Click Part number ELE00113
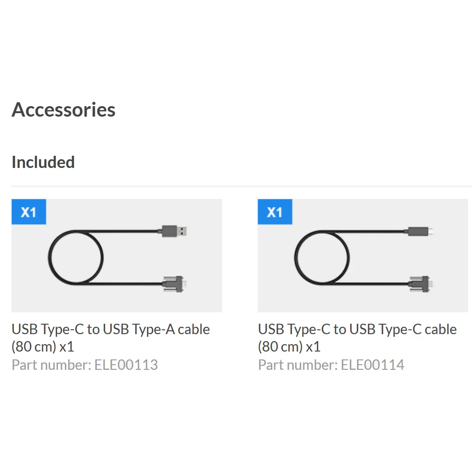Screen dimensions: 476x476 tap(85, 365)
